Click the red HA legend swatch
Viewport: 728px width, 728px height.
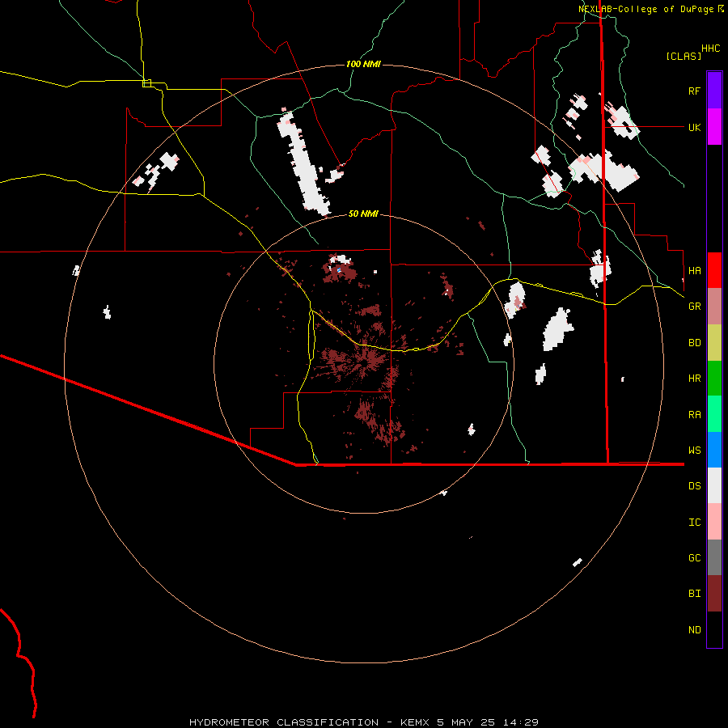(x=714, y=270)
